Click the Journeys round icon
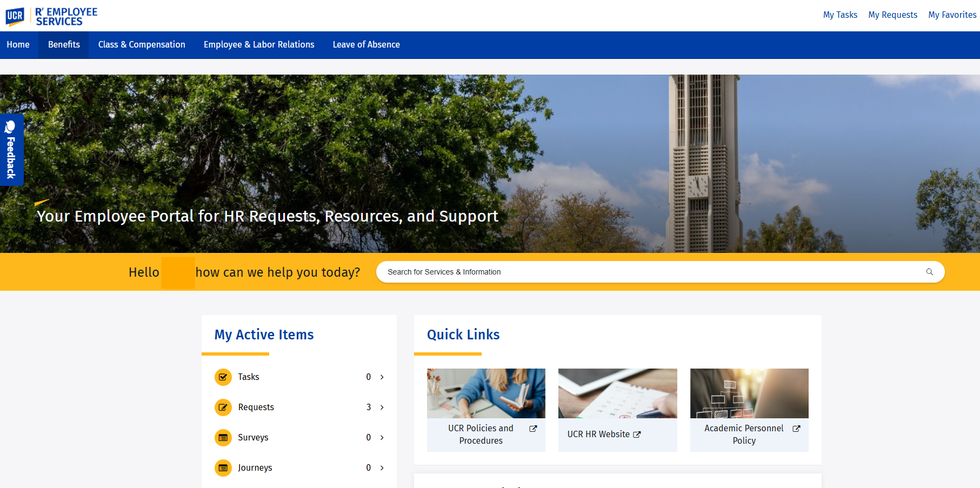980x488 pixels. 223,468
